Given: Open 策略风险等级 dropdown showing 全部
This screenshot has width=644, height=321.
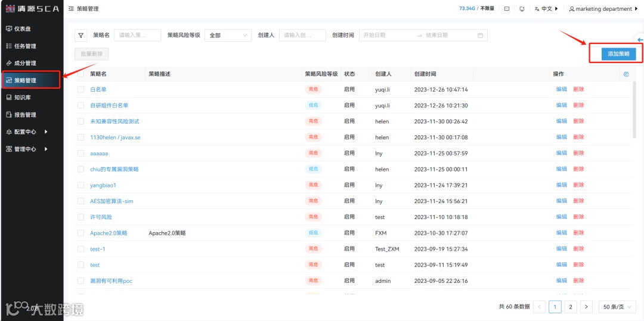Looking at the screenshot, I should [228, 35].
